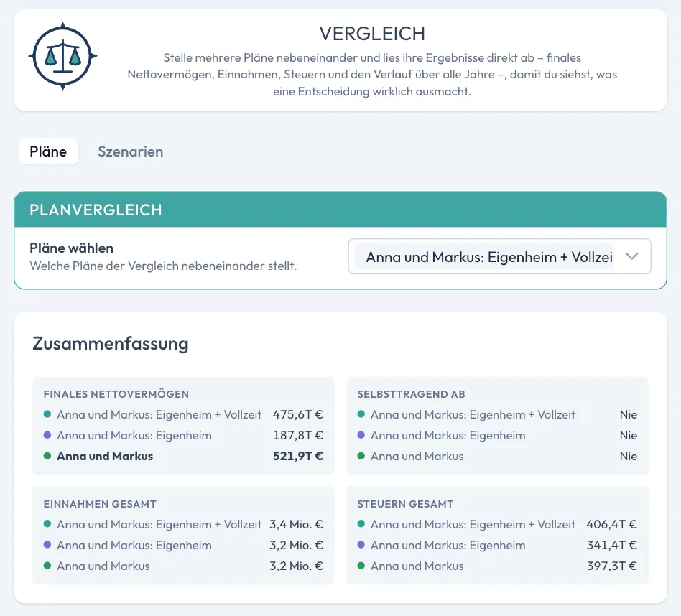This screenshot has height=616, width=681.
Task: Click the EINNAHMEN GESAMT card title
Action: click(x=100, y=504)
